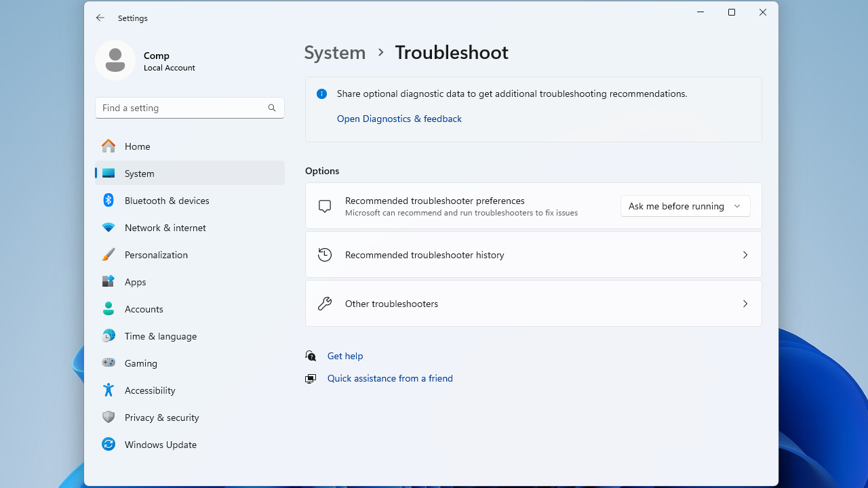
Task: Open Diagnostics & feedback link
Action: (399, 119)
